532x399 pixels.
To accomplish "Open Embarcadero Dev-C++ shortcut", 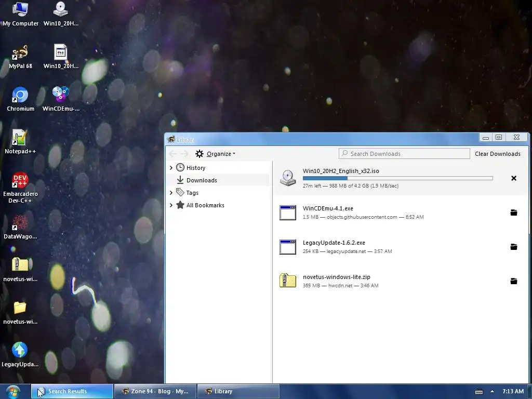I will click(20, 188).
